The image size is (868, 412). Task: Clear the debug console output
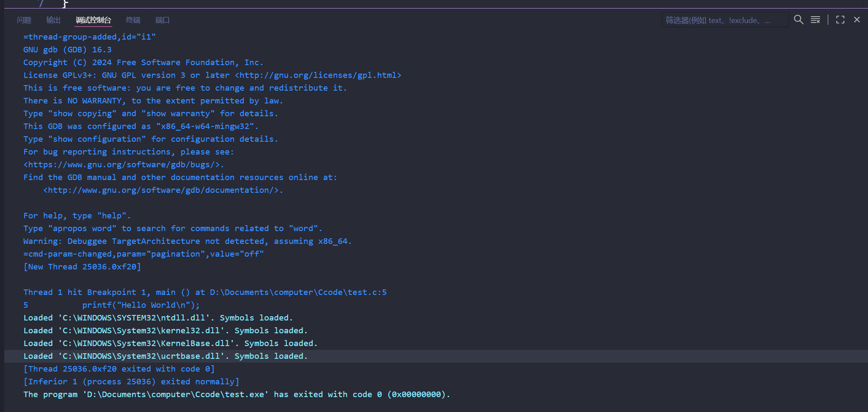pyautogui.click(x=815, y=20)
